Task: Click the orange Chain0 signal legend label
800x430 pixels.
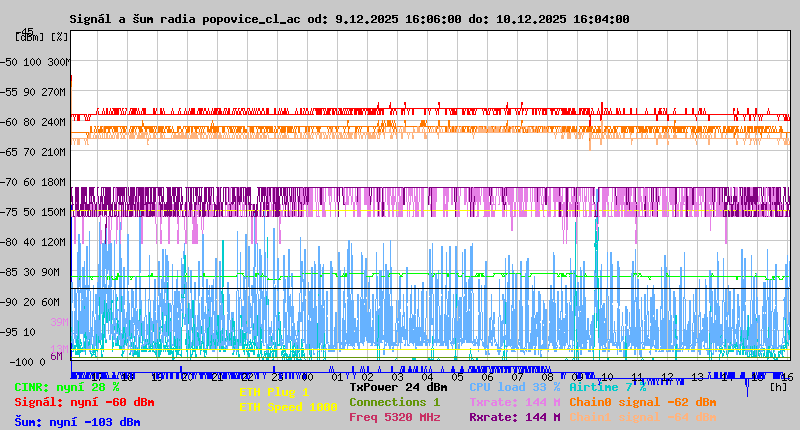Action: tap(642, 402)
